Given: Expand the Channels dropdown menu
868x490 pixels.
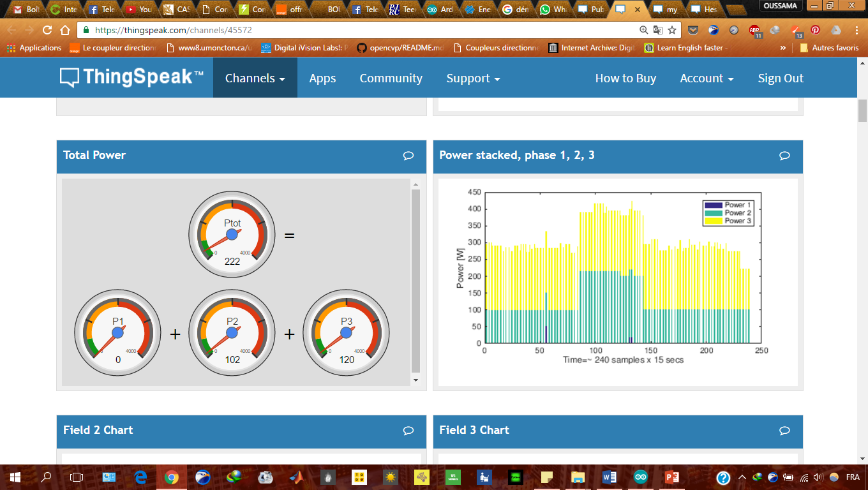Looking at the screenshot, I should (x=255, y=78).
